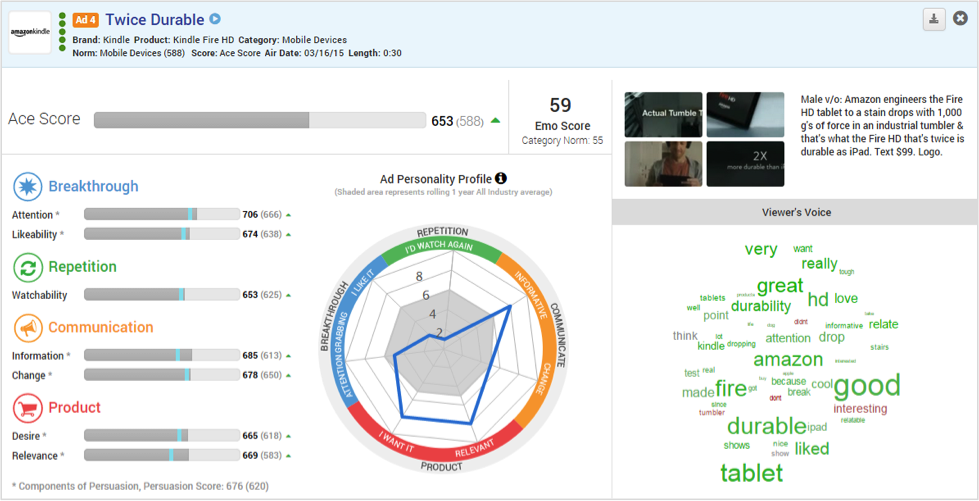
Task: Open the 2X more durable thumbnail
Action: point(745,164)
